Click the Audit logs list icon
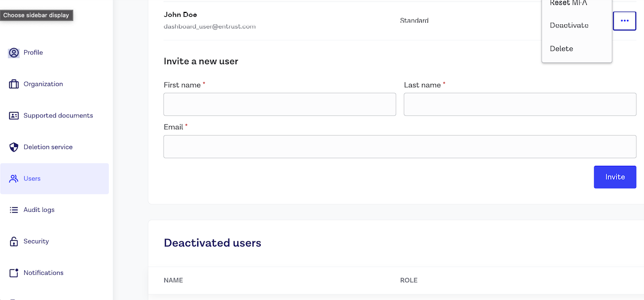Viewport: 644px width, 300px height. click(x=14, y=210)
